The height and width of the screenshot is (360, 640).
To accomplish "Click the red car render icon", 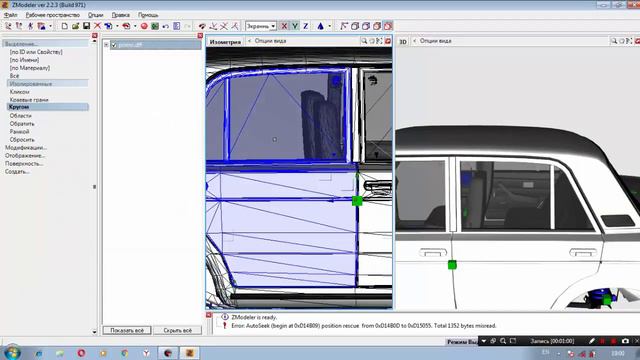I will tap(126, 26).
